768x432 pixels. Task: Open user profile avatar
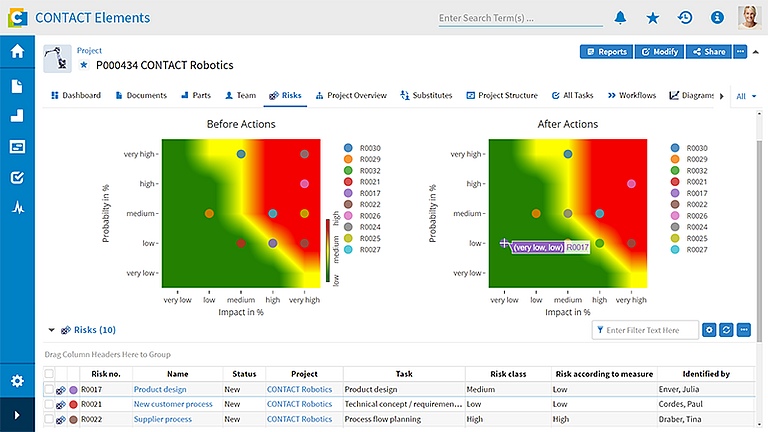(x=749, y=18)
